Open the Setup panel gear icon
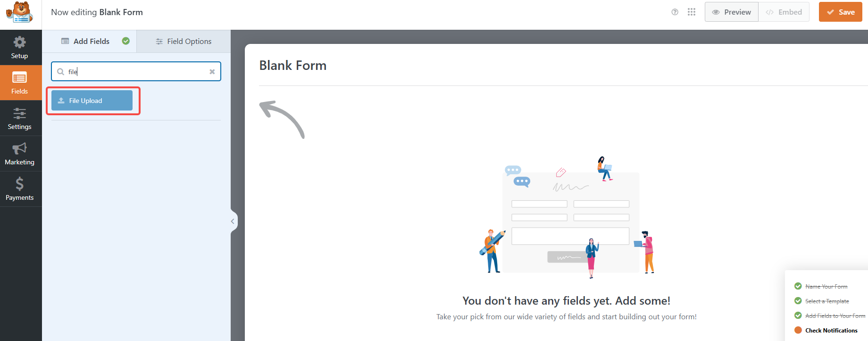868x341 pixels. tap(19, 43)
